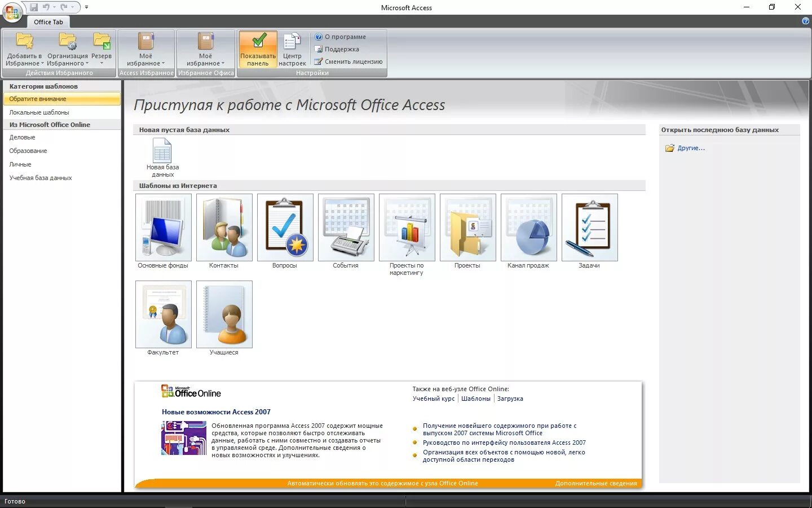This screenshot has height=508, width=812.
Task: Switch to the Office Tab ribbon tab
Action: pos(48,22)
